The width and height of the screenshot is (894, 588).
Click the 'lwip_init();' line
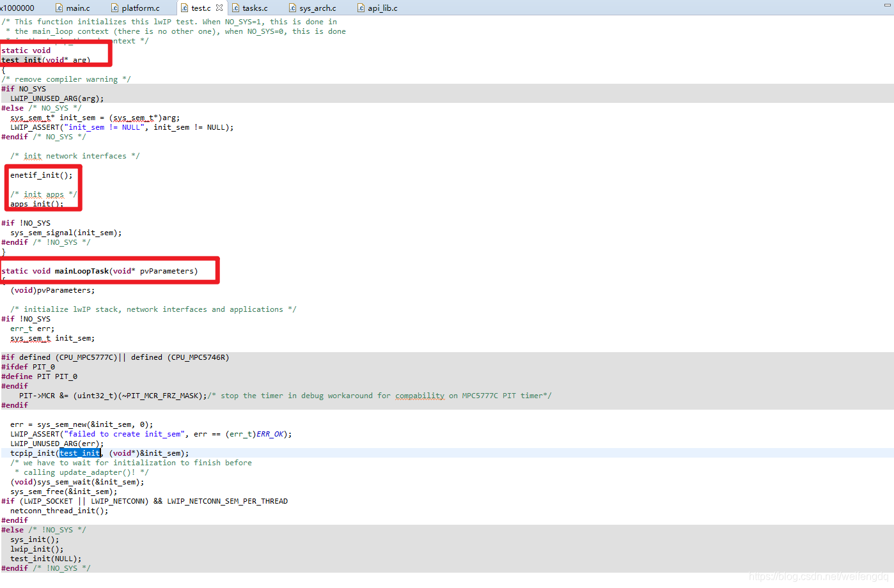point(37,549)
